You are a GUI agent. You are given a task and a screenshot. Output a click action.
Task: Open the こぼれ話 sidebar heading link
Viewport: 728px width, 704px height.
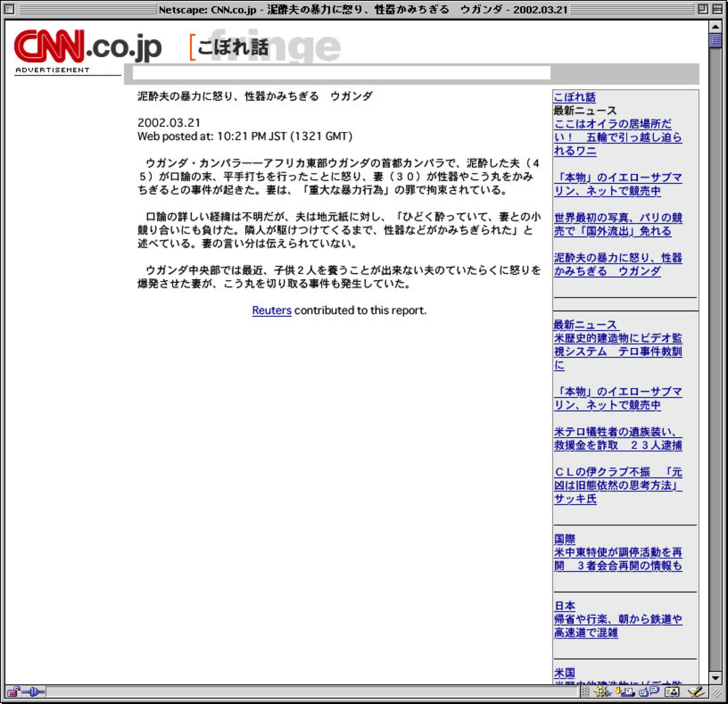[x=574, y=97]
